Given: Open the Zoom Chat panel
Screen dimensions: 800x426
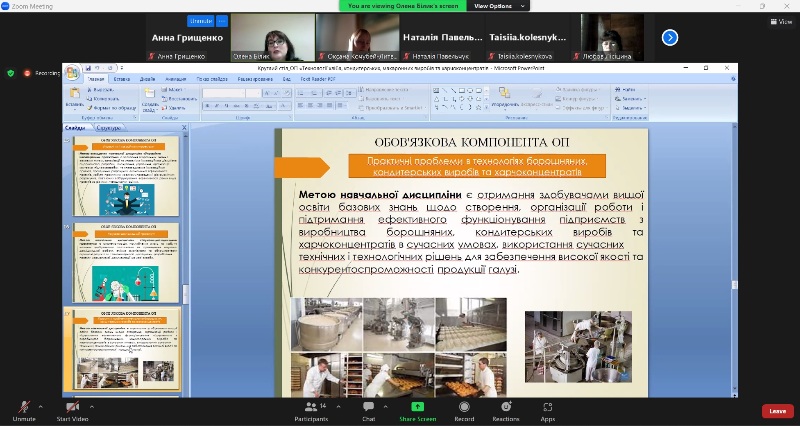Looking at the screenshot, I should click(x=369, y=407).
